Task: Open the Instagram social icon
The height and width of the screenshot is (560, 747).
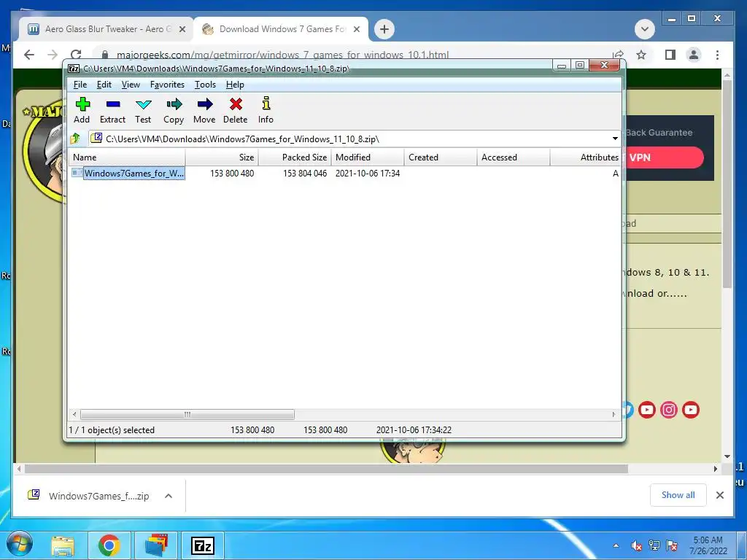Action: (669, 410)
